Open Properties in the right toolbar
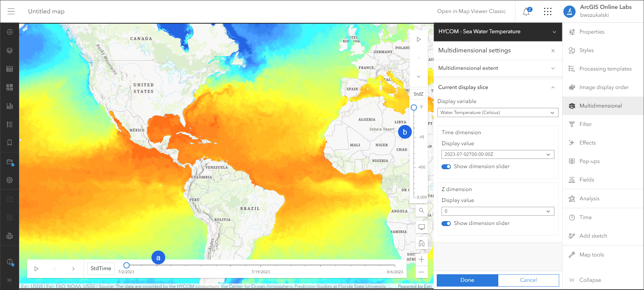The width and height of the screenshot is (644, 290). point(603,32)
